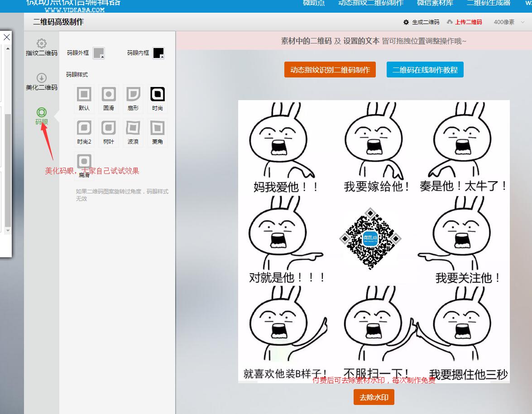Choose the 圆滑 eye style
Image resolution: width=532 pixels, height=414 pixels.
tap(109, 98)
